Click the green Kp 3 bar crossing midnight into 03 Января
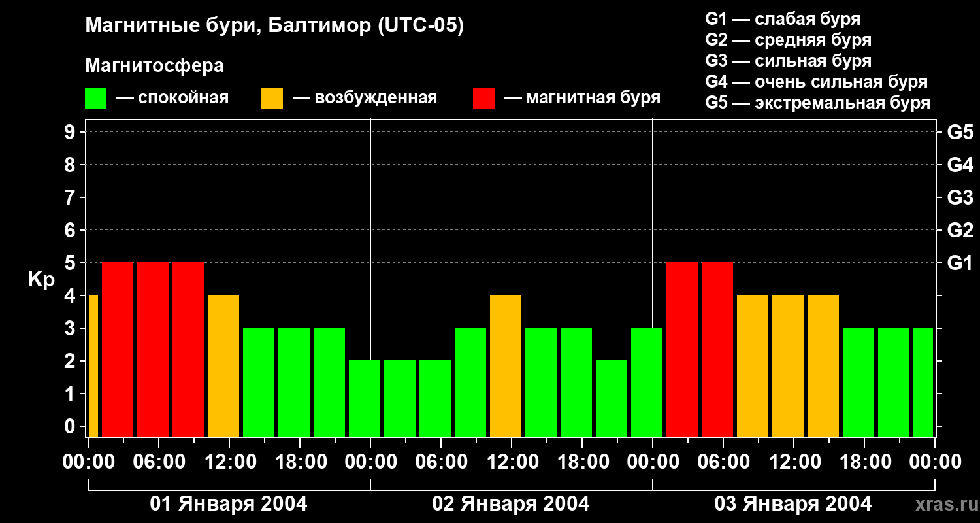 [647, 382]
